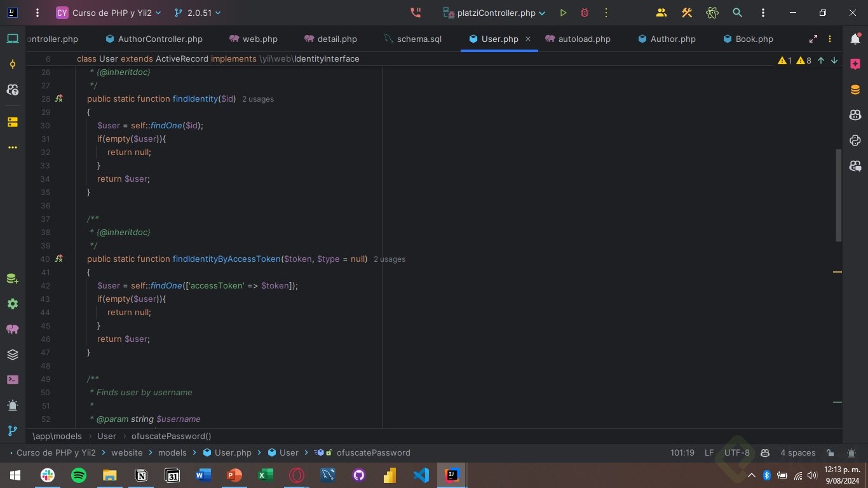The image size is (868, 488).
Task: Open the git branch 2.0.51 dropdown
Action: pos(198,13)
